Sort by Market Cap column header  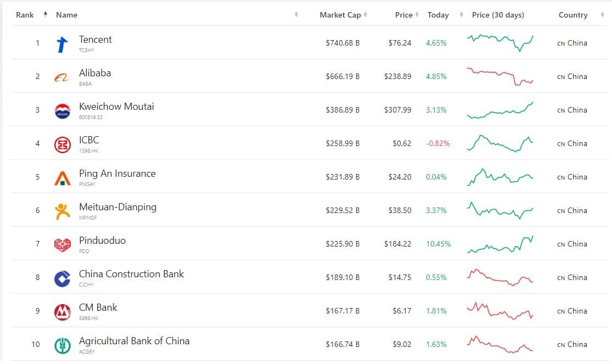tap(340, 15)
